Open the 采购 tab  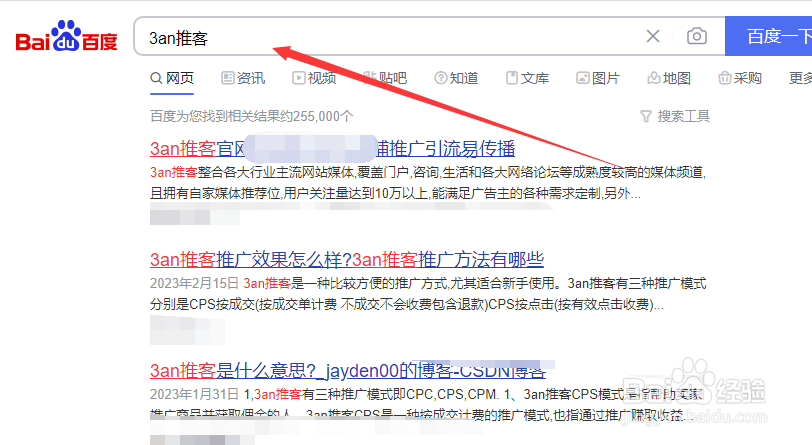tap(740, 78)
